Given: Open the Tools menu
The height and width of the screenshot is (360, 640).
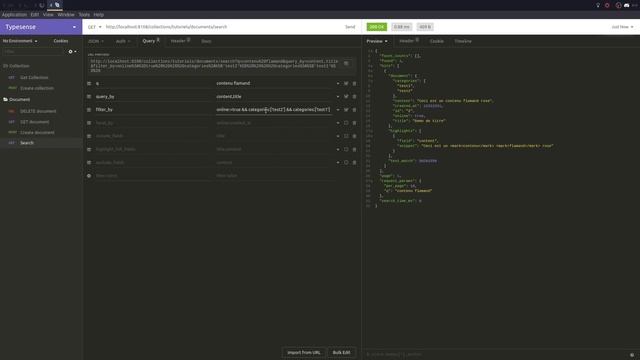Looking at the screenshot, I should click(x=84, y=15).
